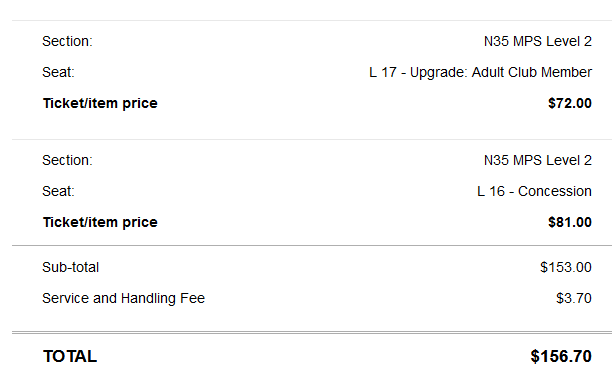Click the TOTAL label
Screen dimensions: 612x370
click(70, 356)
